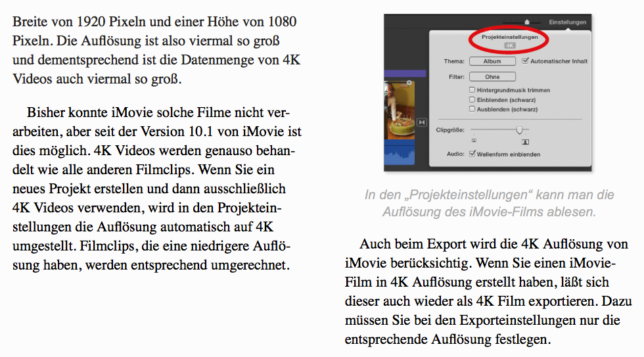Screen dimensions: 644x357
Task: Enable Hintergrundmusik trimmen checkbox
Action: point(472,89)
